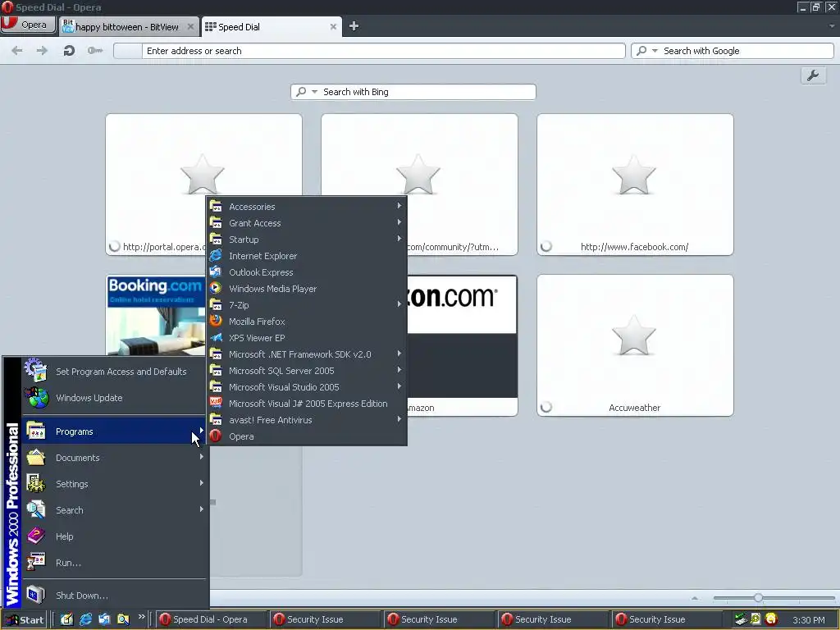The height and width of the screenshot is (630, 840).
Task: Launch Outlook Express from quick launch
Action: click(104, 619)
